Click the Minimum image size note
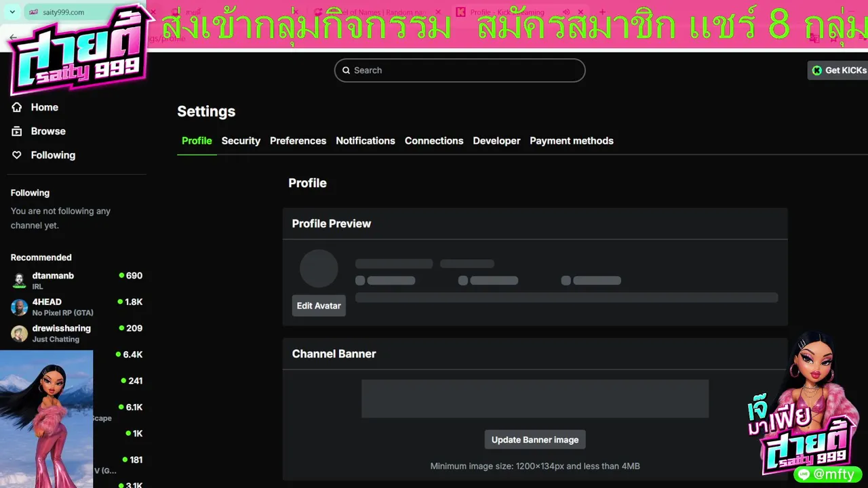868x488 pixels. [x=535, y=466]
